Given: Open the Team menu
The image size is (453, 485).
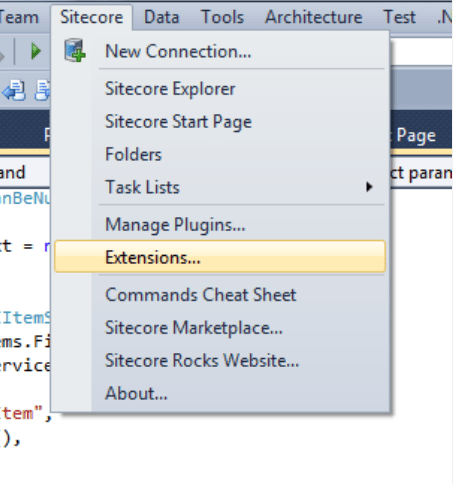Looking at the screenshot, I should 18,17.
